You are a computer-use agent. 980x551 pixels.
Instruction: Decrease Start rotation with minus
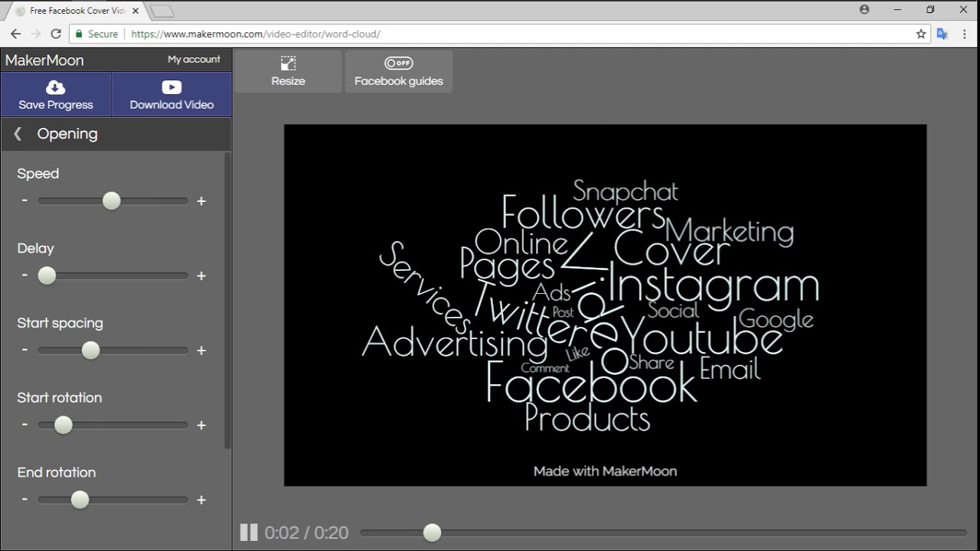(x=24, y=424)
